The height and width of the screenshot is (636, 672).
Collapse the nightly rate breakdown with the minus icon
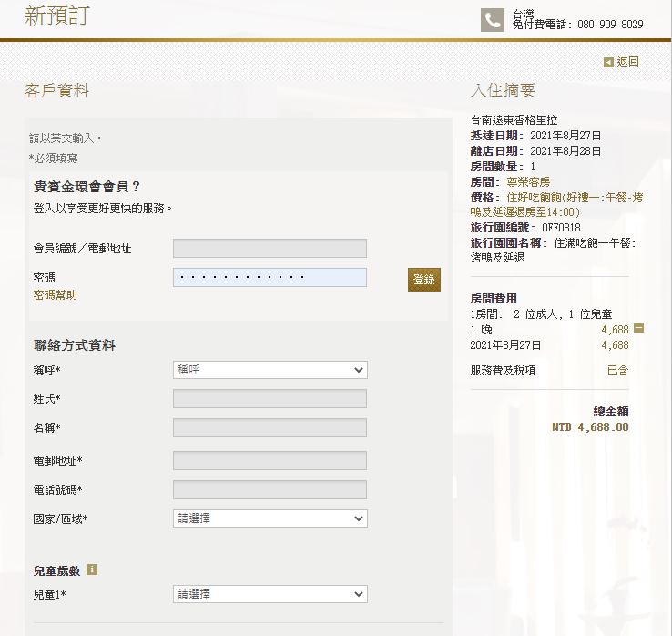point(638,328)
